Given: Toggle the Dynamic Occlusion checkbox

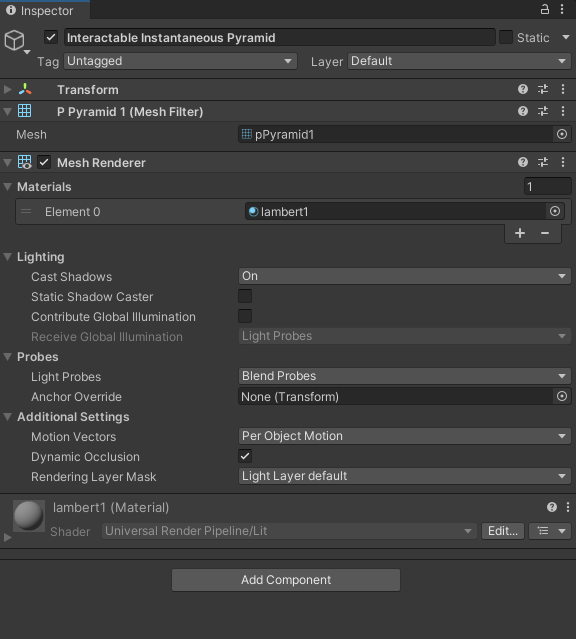Looking at the screenshot, I should (245, 456).
